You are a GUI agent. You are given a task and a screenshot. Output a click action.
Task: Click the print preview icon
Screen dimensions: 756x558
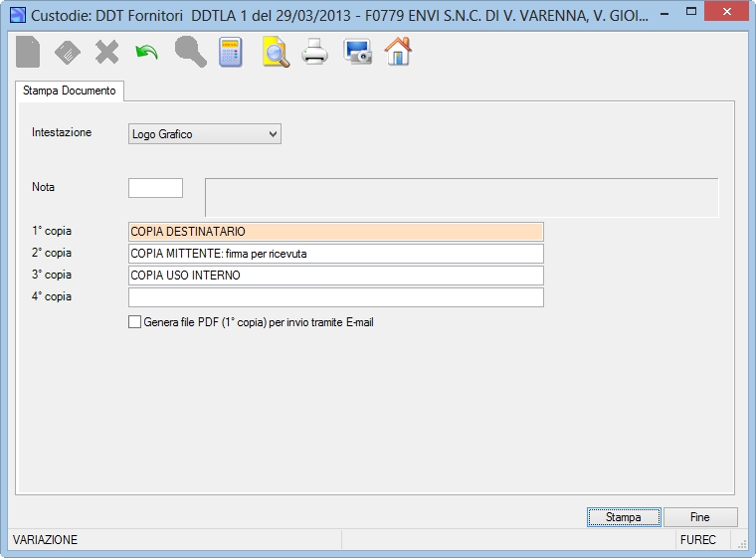coord(276,52)
